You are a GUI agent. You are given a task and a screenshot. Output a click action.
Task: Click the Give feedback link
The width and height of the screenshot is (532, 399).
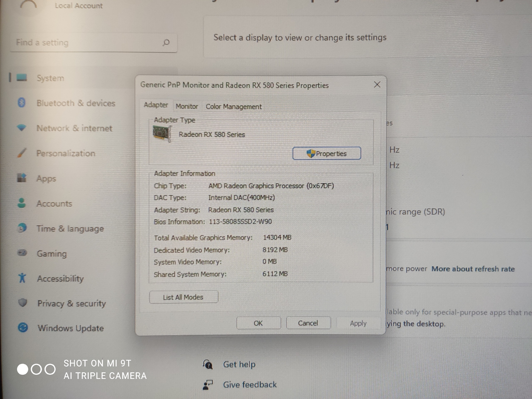point(250,385)
